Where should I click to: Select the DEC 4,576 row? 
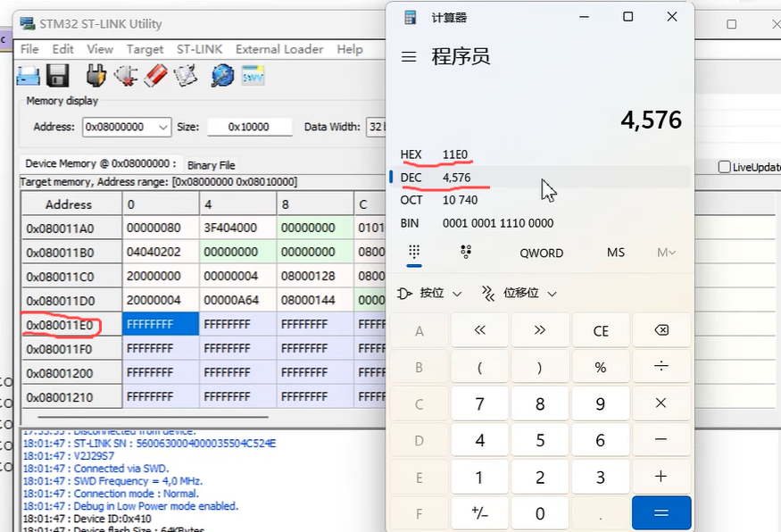point(540,178)
